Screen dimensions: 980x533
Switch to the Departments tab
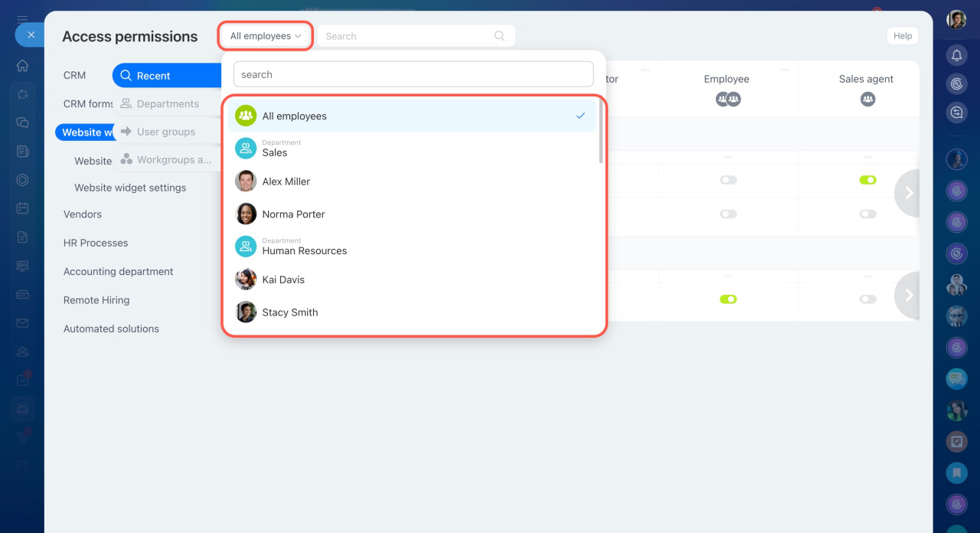167,104
